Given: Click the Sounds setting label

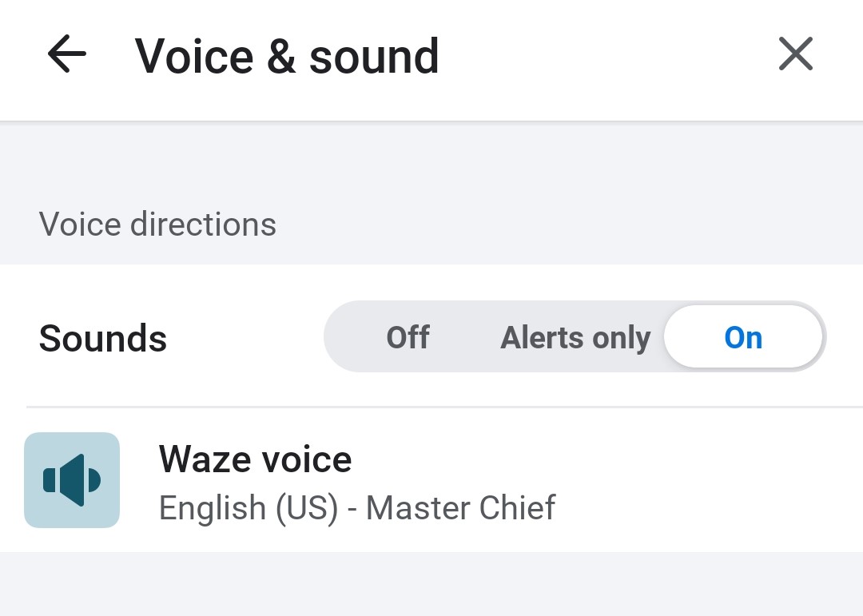Looking at the screenshot, I should tap(103, 338).
